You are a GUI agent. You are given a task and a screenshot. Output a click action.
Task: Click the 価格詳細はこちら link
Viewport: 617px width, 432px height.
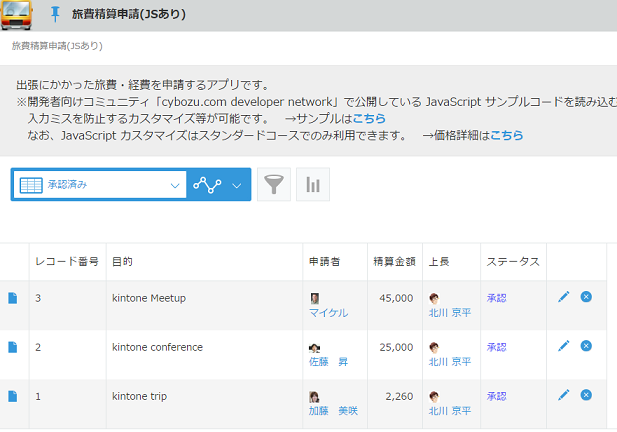506,135
